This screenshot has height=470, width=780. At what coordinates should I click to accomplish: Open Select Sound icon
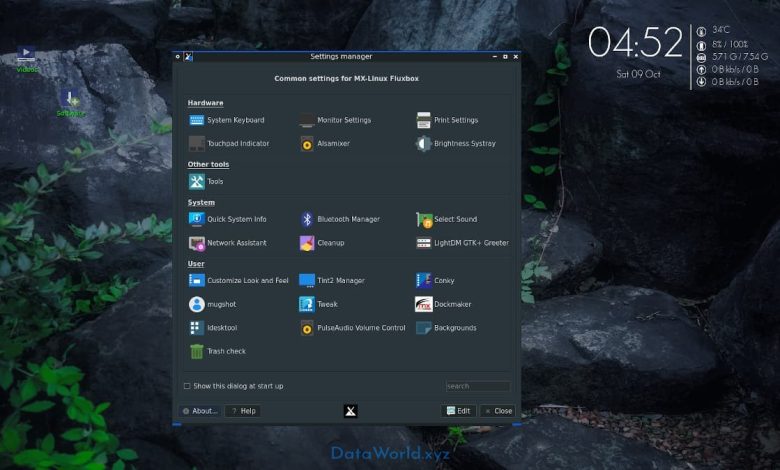coord(424,219)
